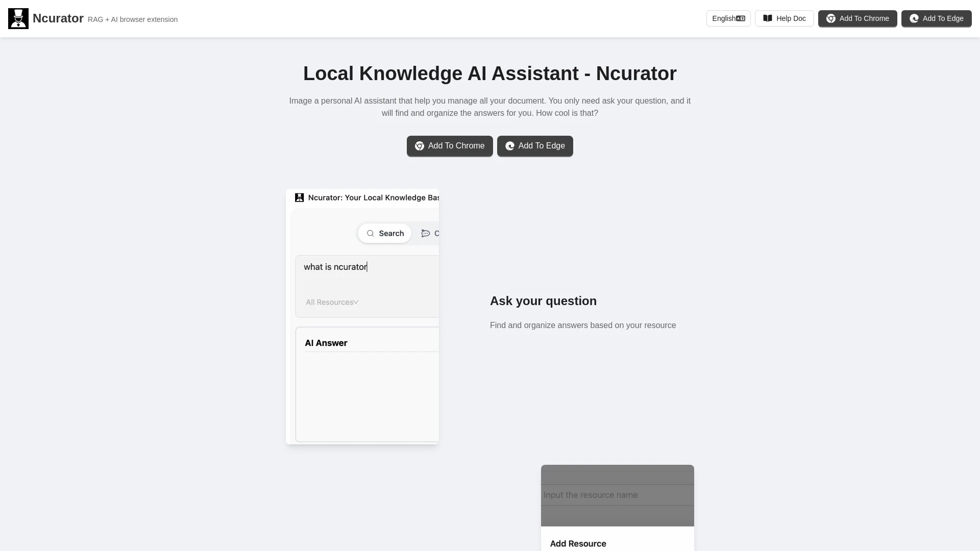Click the book icon on Help Doc button
The height and width of the screenshot is (551, 980).
768,18
